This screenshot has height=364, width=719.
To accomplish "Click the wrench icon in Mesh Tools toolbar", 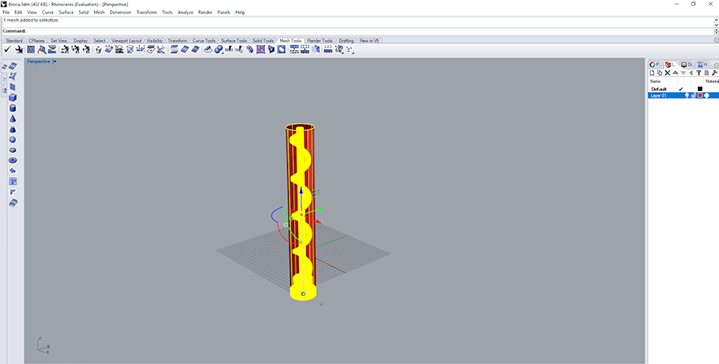I will pos(19,50).
